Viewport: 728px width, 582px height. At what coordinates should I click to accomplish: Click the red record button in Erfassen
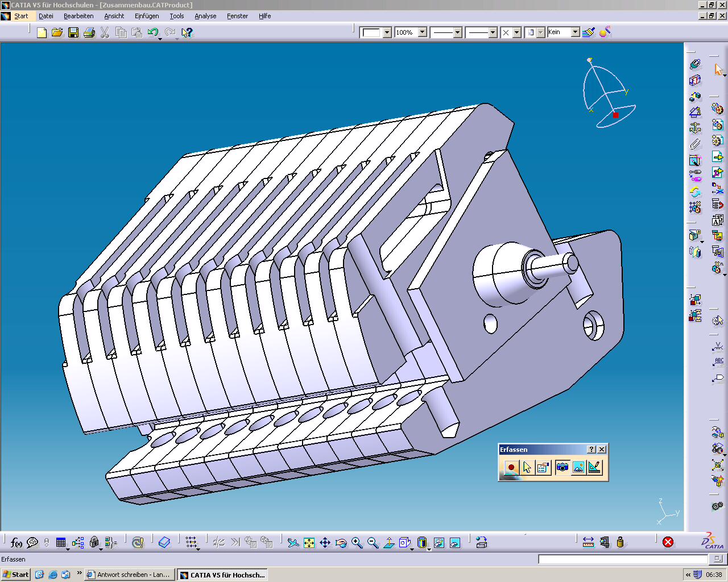[511, 468]
